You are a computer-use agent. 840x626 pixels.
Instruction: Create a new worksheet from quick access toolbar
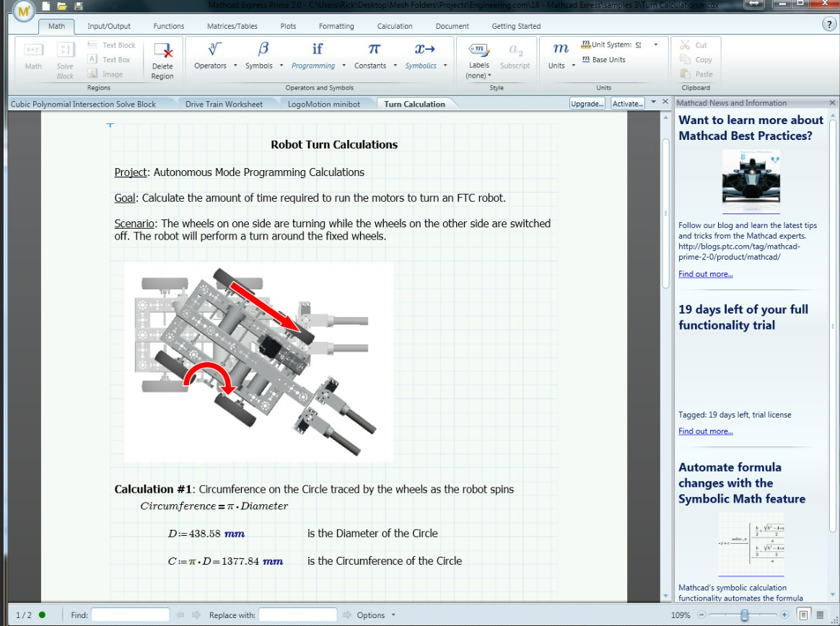click(x=46, y=6)
